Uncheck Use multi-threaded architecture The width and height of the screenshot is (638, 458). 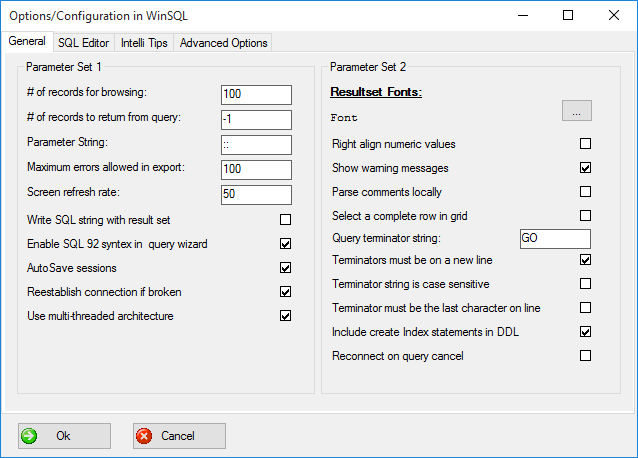285,316
